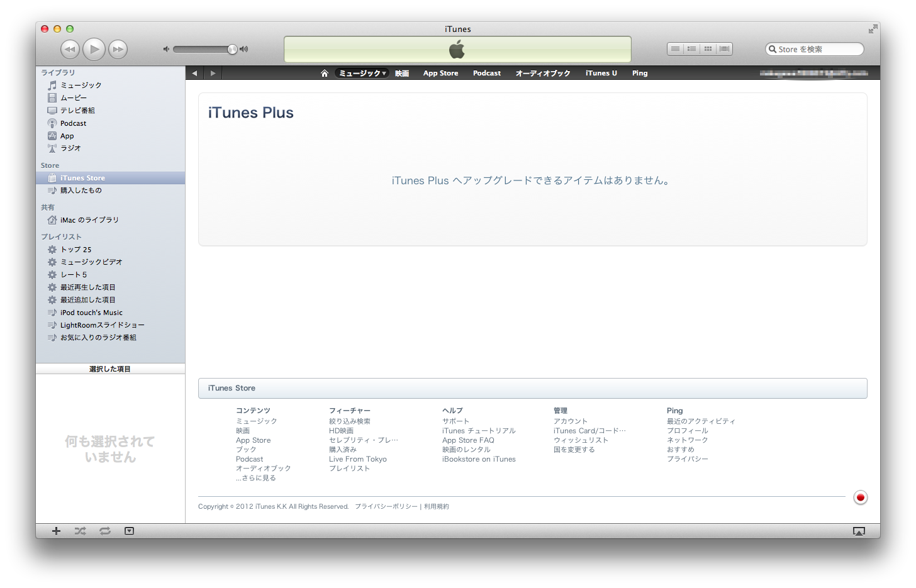Enter full screen mode via corner arrows icon

pos(873,29)
